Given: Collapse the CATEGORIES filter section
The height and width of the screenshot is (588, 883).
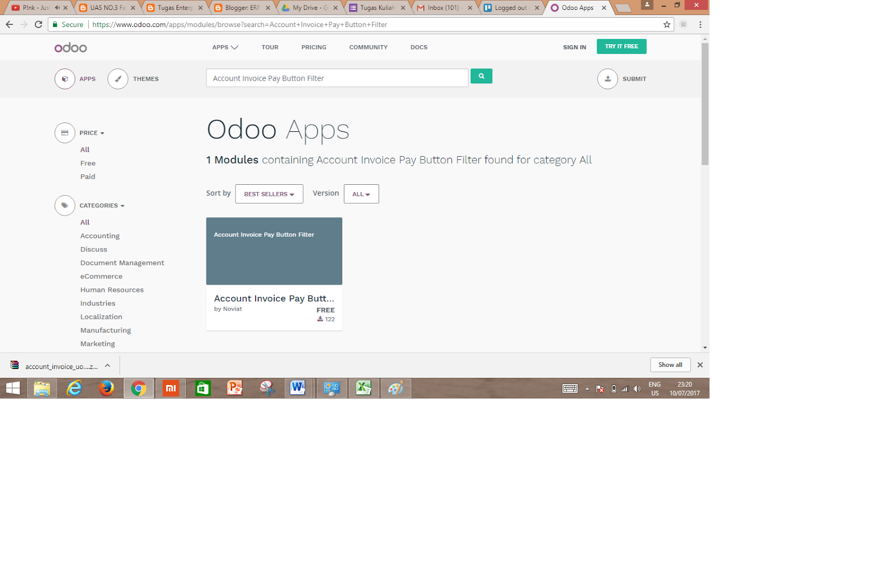Looking at the screenshot, I should click(102, 206).
